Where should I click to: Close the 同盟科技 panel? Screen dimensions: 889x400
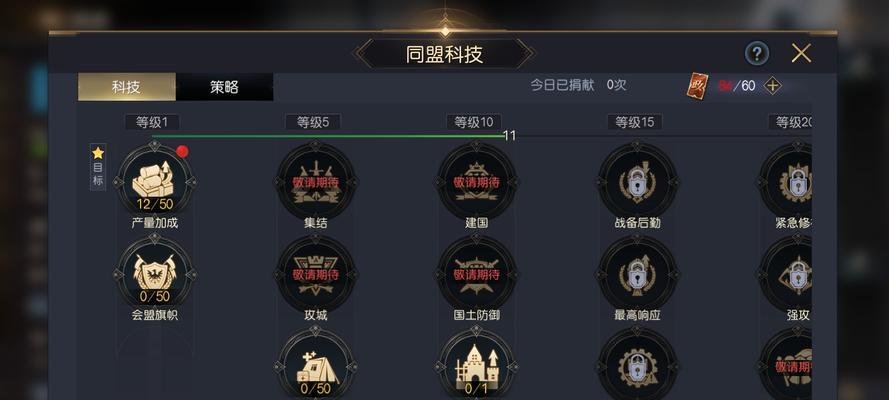click(801, 54)
